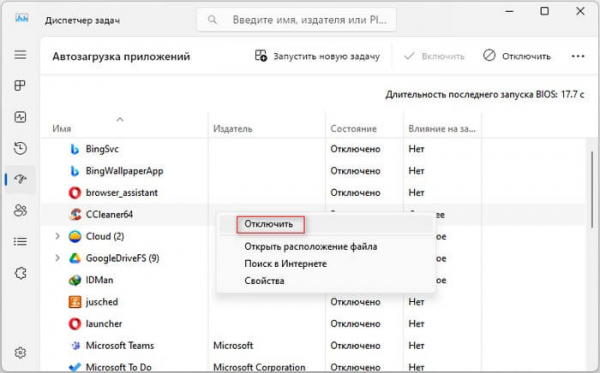
Task: Click the Отключить toolbar button
Action: pos(517,56)
